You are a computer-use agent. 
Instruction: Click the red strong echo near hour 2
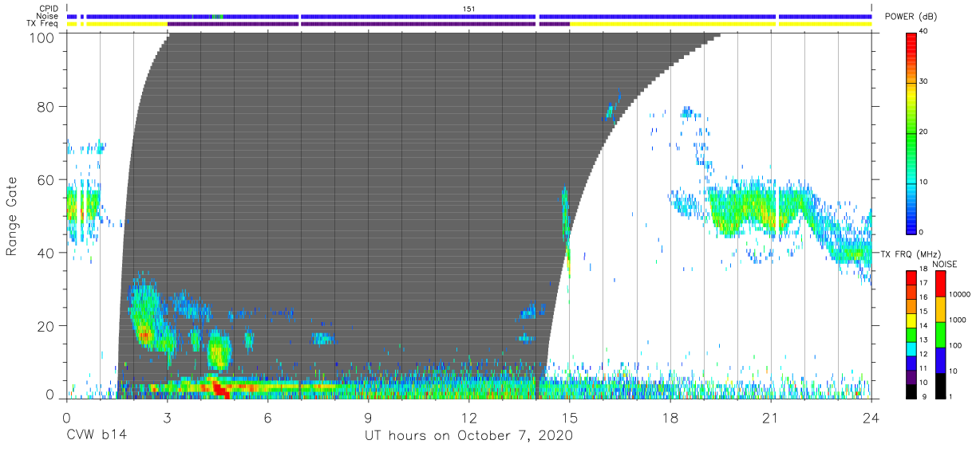[x=144, y=335]
